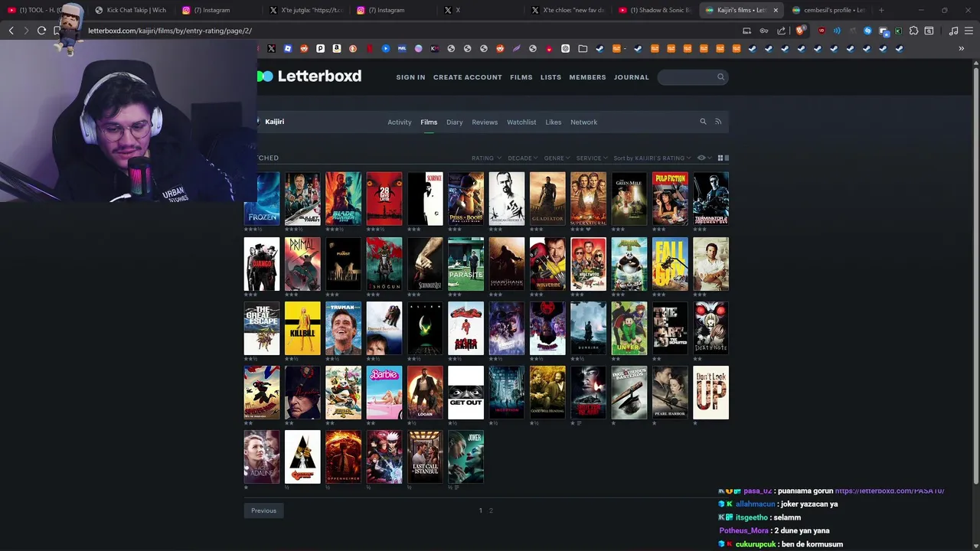Viewport: 980px width, 551px height.
Task: Open Kaijiri's RSS feed icon
Action: (718, 122)
